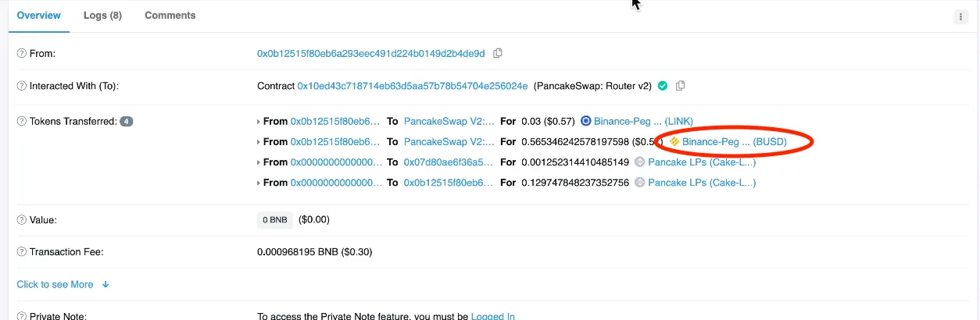Open PancakeSwap V2 recipient in BUSD row
980x320 pixels.
449,142
